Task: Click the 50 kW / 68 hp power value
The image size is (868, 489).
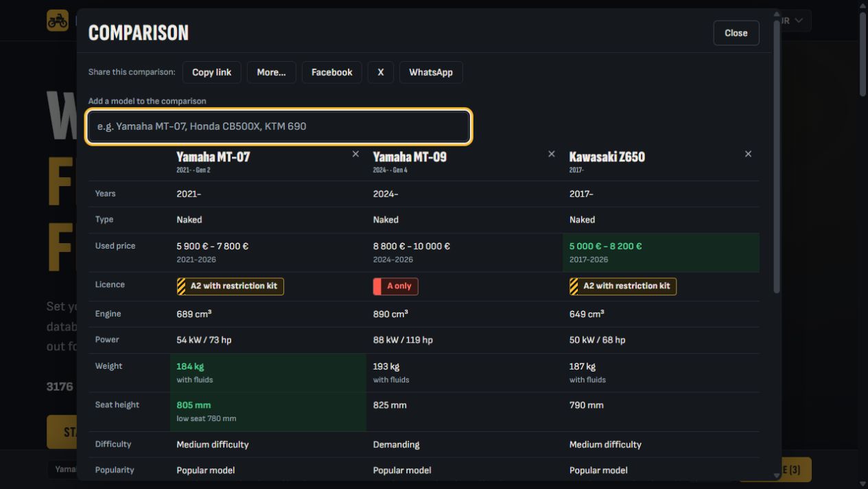Action: tap(598, 340)
